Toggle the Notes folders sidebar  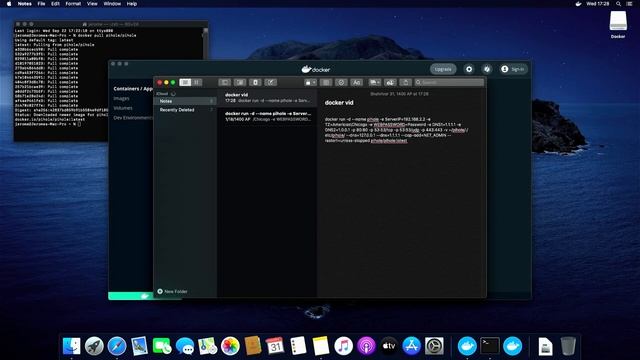pyautogui.click(x=224, y=82)
